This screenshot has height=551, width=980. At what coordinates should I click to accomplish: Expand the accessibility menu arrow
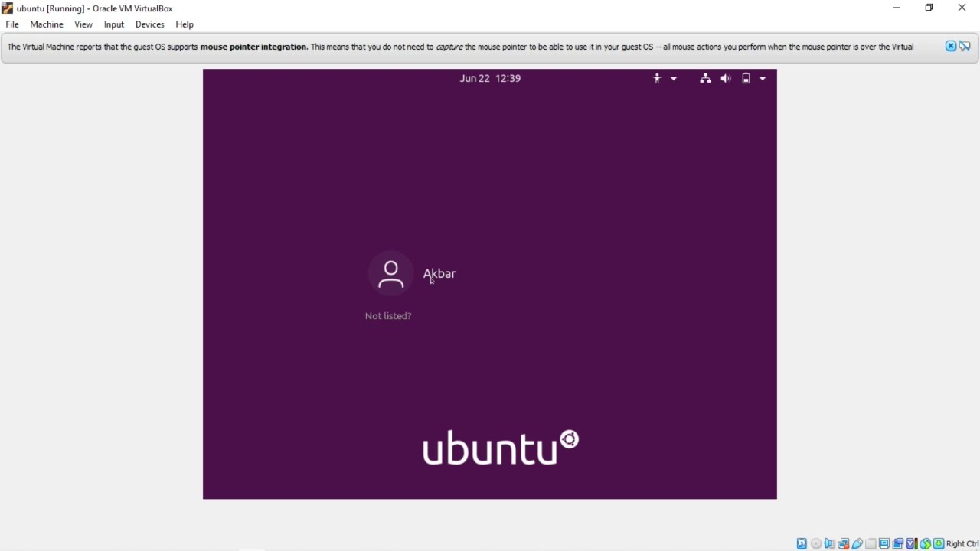(x=674, y=78)
